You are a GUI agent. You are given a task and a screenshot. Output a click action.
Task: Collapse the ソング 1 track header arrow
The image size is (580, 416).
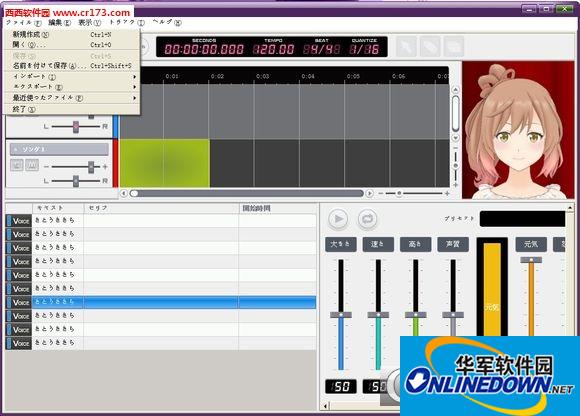pyautogui.click(x=15, y=149)
